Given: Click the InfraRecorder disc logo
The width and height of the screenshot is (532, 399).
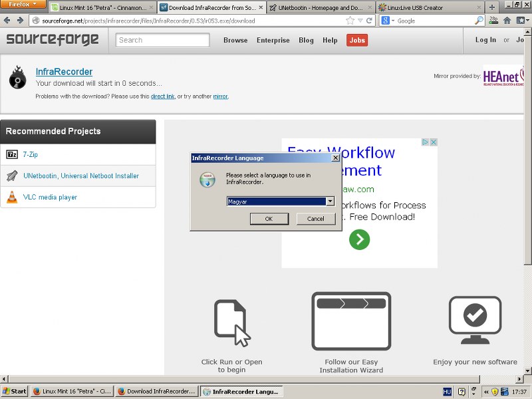Looking at the screenshot, I should [x=18, y=77].
